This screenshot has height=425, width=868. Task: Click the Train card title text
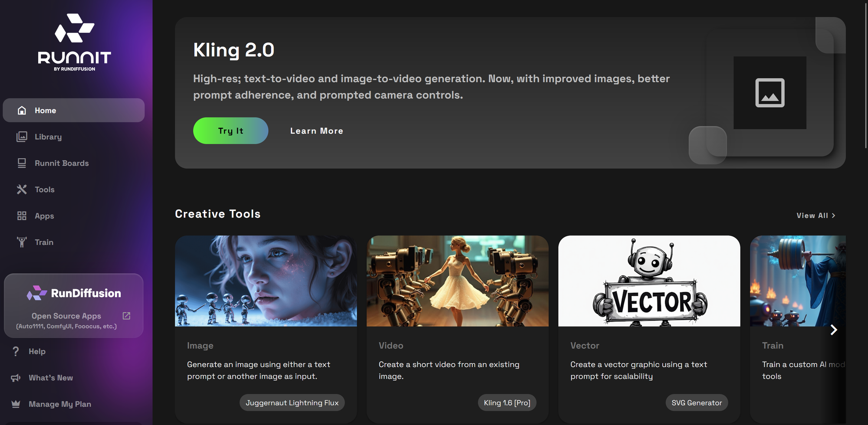coord(773,346)
